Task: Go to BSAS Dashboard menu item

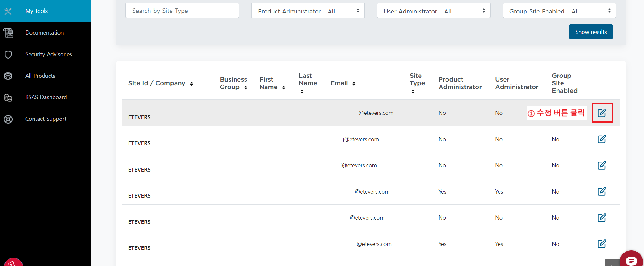Action: [x=46, y=97]
